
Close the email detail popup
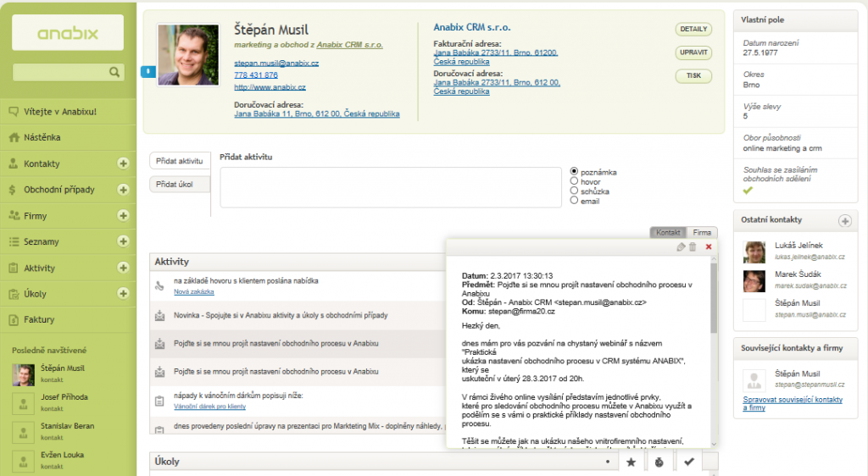(709, 247)
